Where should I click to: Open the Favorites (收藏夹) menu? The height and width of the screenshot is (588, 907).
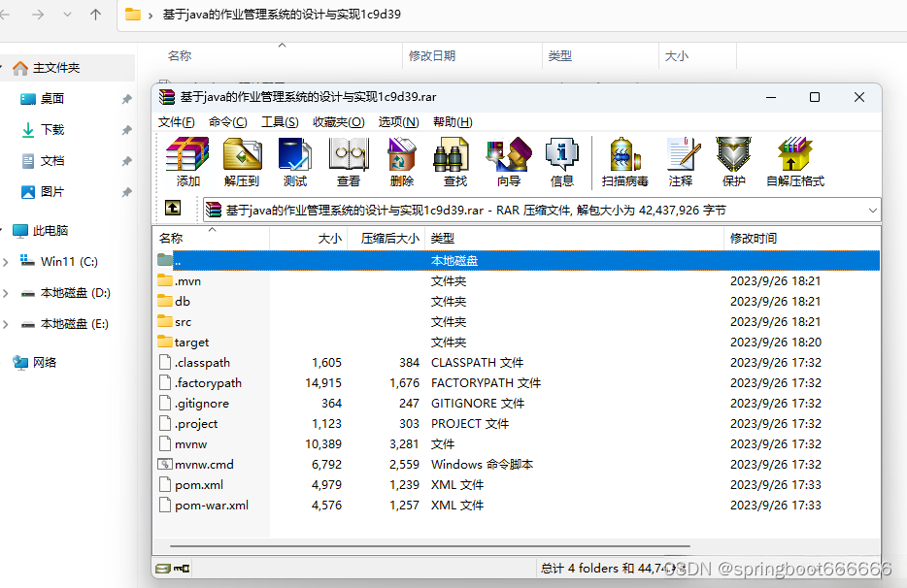click(338, 122)
